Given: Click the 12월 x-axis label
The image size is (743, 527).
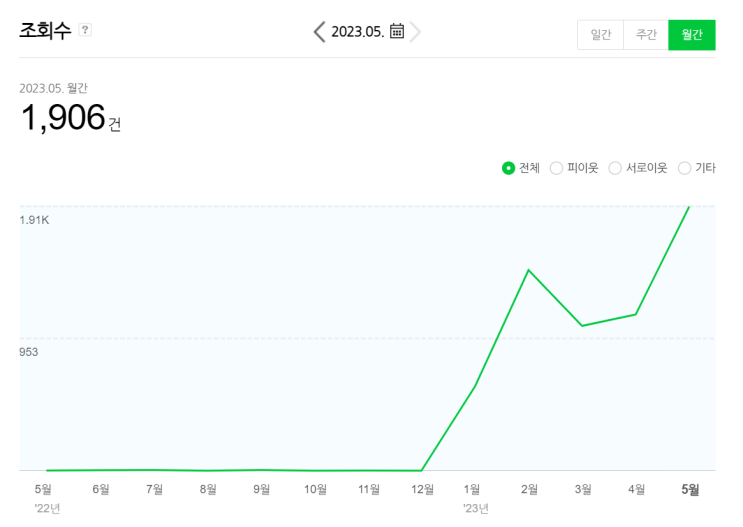Looking at the screenshot, I should (422, 489).
